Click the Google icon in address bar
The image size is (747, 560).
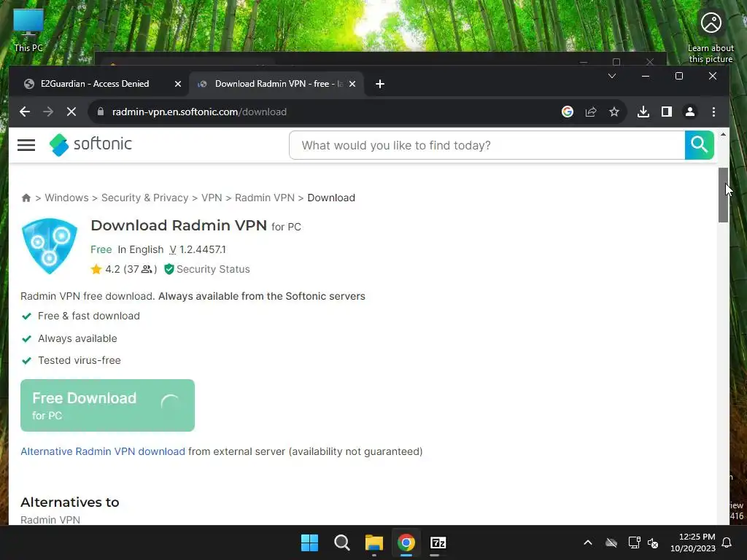(x=567, y=112)
